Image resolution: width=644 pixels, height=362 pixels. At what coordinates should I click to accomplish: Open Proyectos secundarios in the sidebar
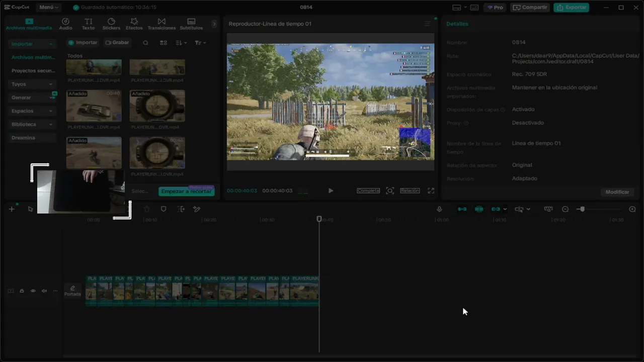pyautogui.click(x=33, y=71)
